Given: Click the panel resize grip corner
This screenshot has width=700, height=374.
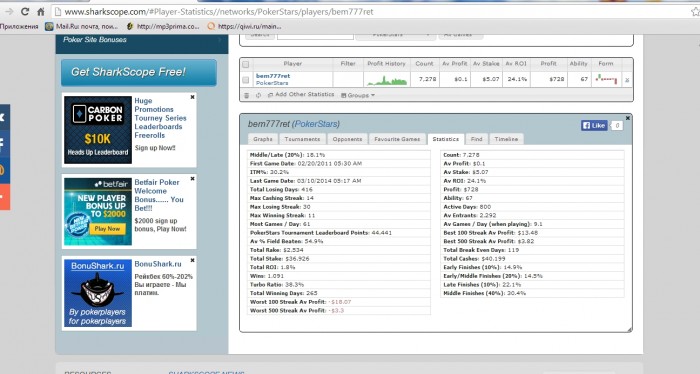Looking at the screenshot, I should [629, 330].
